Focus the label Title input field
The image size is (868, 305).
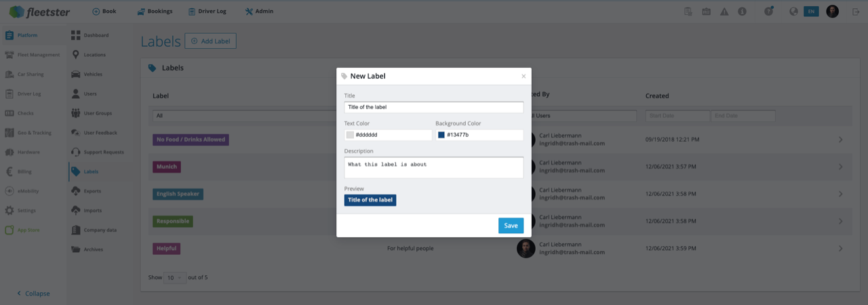click(x=433, y=107)
